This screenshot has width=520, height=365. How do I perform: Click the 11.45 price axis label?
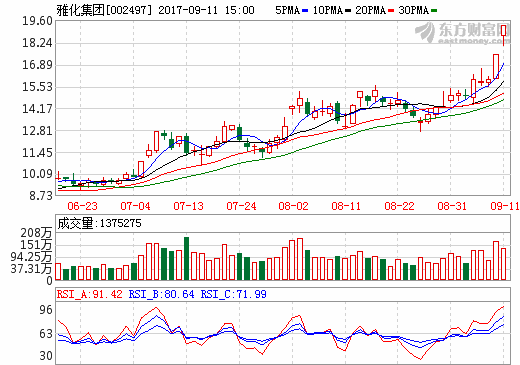click(37, 153)
